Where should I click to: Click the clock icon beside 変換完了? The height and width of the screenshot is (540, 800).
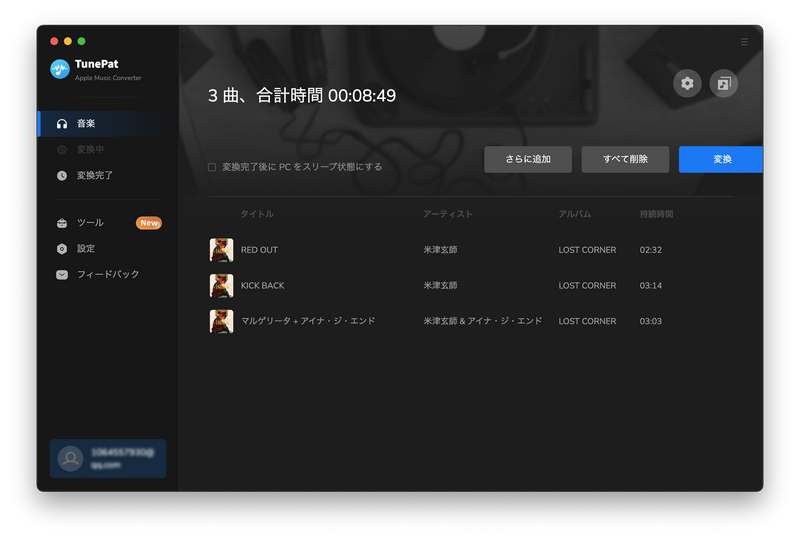coord(62,176)
